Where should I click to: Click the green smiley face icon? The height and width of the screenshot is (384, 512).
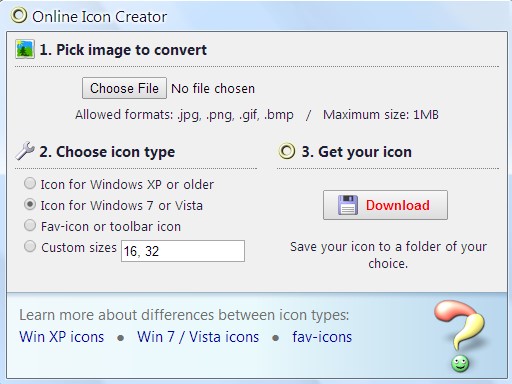[x=460, y=364]
